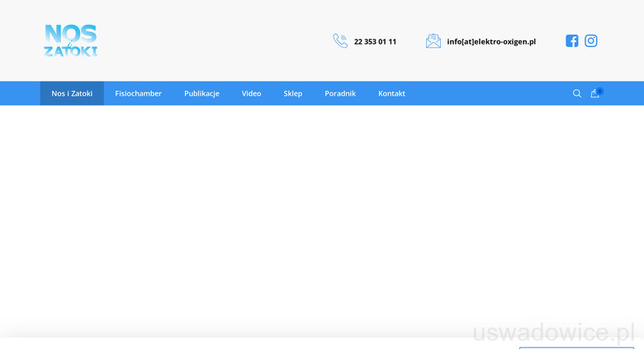Go to the Publikacje menu item

[201, 93]
